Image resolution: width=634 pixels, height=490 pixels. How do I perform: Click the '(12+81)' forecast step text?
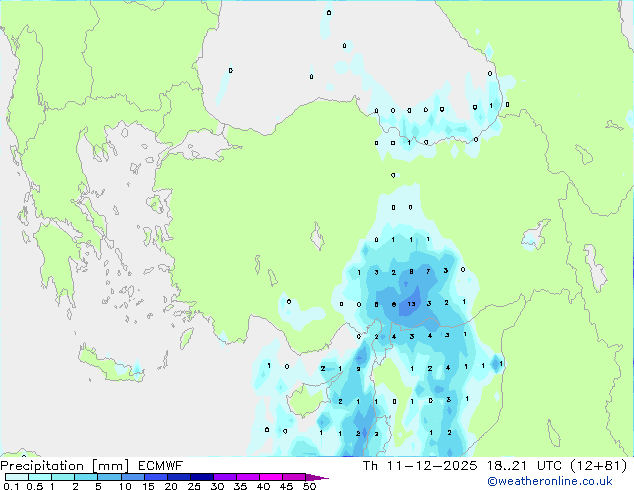(598, 466)
